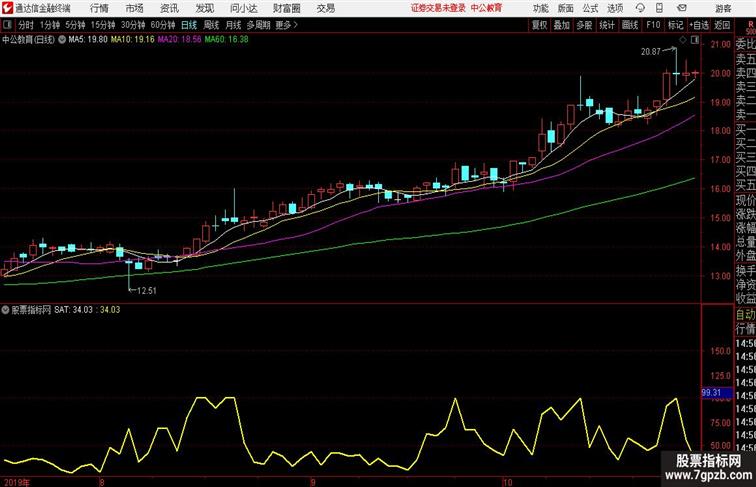
Task: Open the 功能 menu
Action: tap(541, 8)
